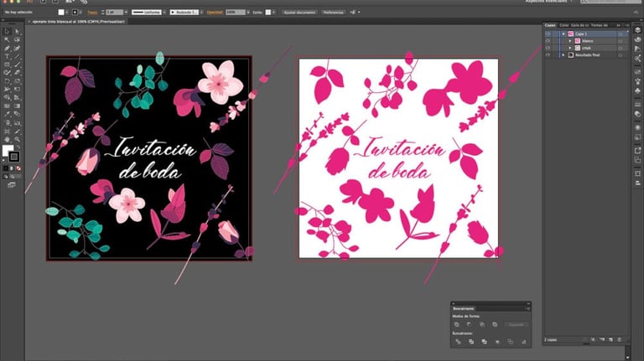The width and height of the screenshot is (644, 361).
Task: Delete layer using the trash icon
Action: point(620,339)
